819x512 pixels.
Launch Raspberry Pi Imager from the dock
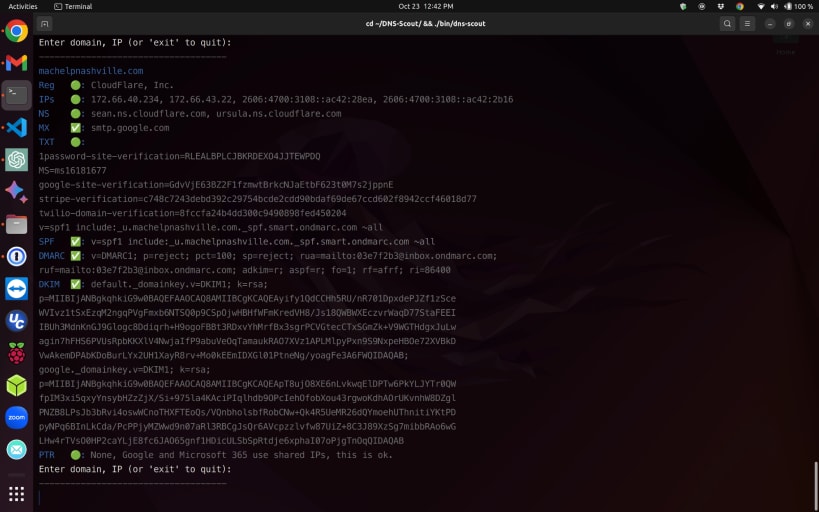(16, 353)
